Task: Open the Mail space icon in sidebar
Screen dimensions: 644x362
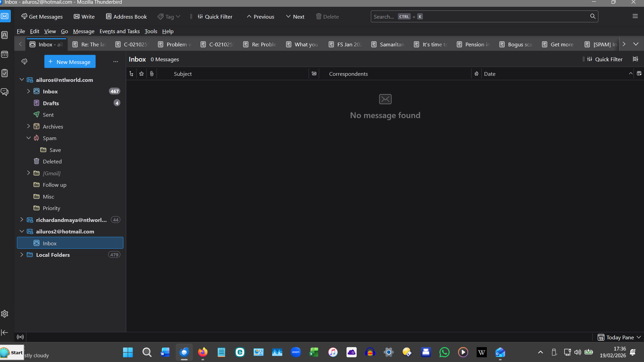Action: tap(5, 16)
